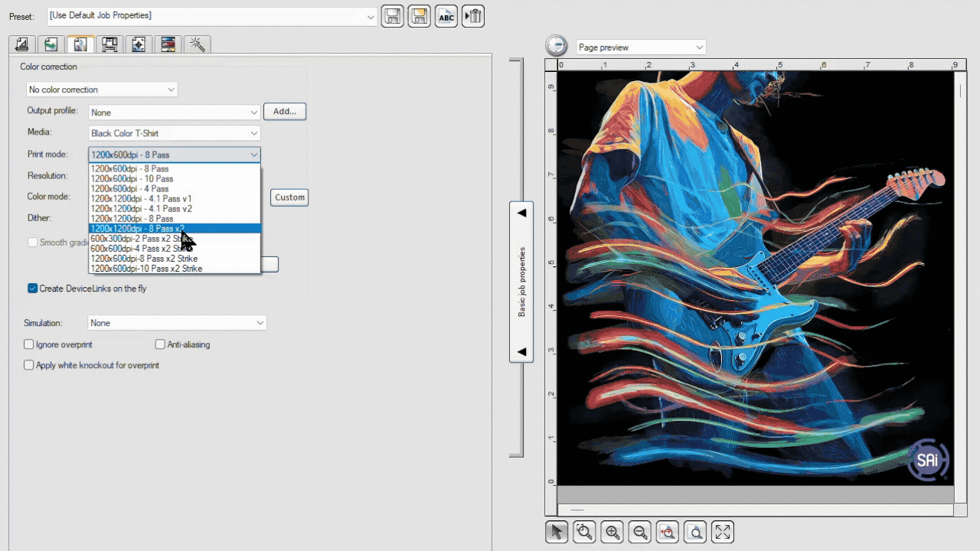Enable the Anti-aliasing checkbox
Viewport: 980px width, 551px height.
point(160,344)
